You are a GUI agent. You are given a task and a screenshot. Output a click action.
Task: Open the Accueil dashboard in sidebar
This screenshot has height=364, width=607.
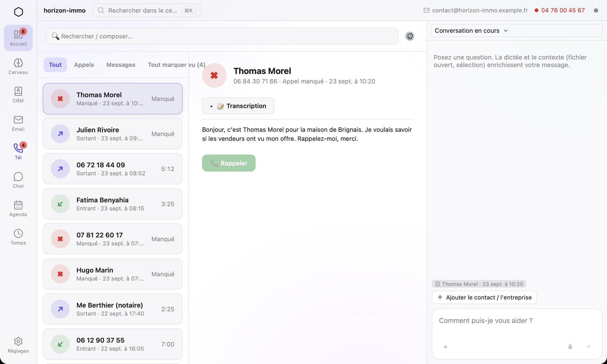tap(18, 38)
